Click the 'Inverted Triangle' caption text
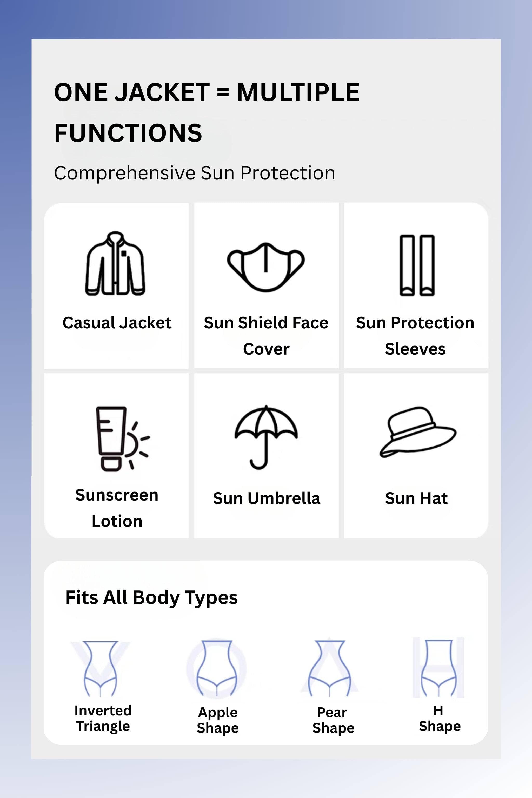The height and width of the screenshot is (798, 532). [x=103, y=719]
